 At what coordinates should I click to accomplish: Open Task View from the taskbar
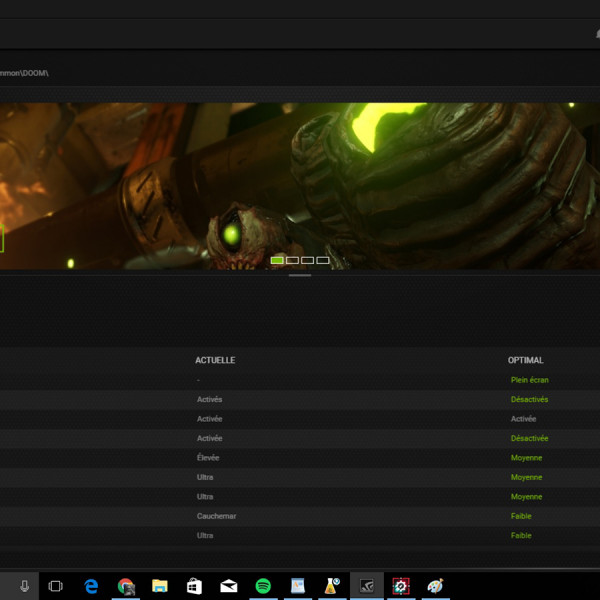coord(56,586)
